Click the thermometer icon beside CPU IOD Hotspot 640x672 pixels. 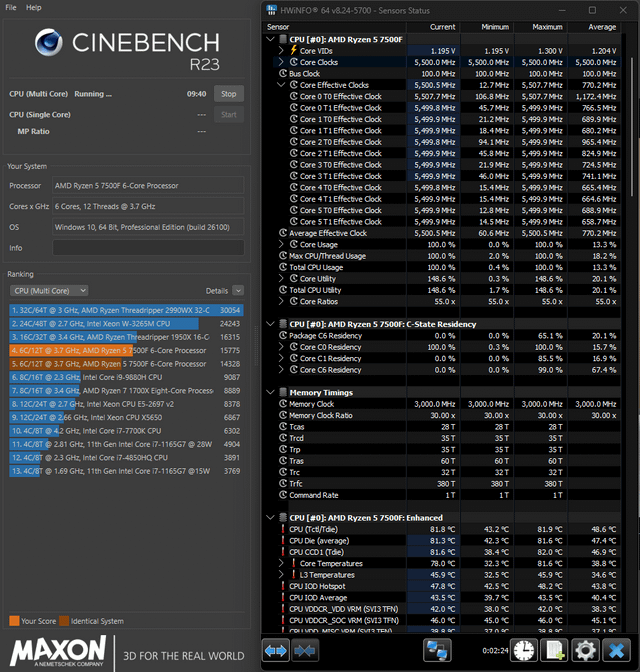pyautogui.click(x=283, y=586)
